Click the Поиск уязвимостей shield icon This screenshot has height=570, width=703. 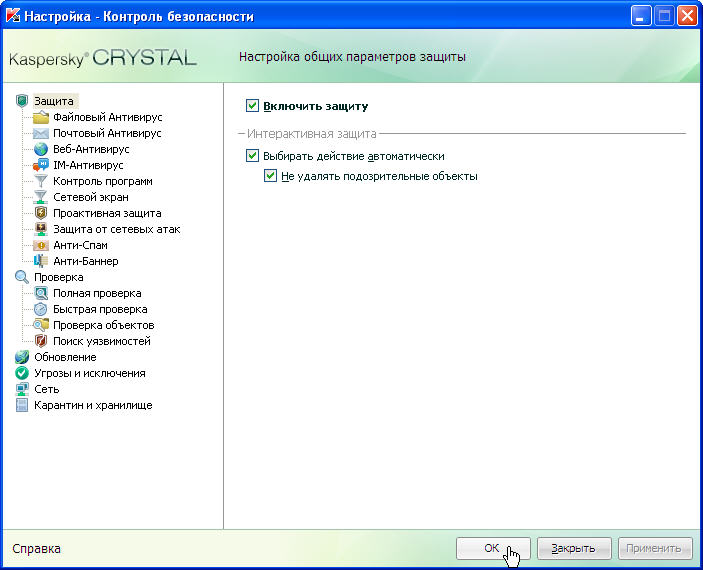point(40,341)
